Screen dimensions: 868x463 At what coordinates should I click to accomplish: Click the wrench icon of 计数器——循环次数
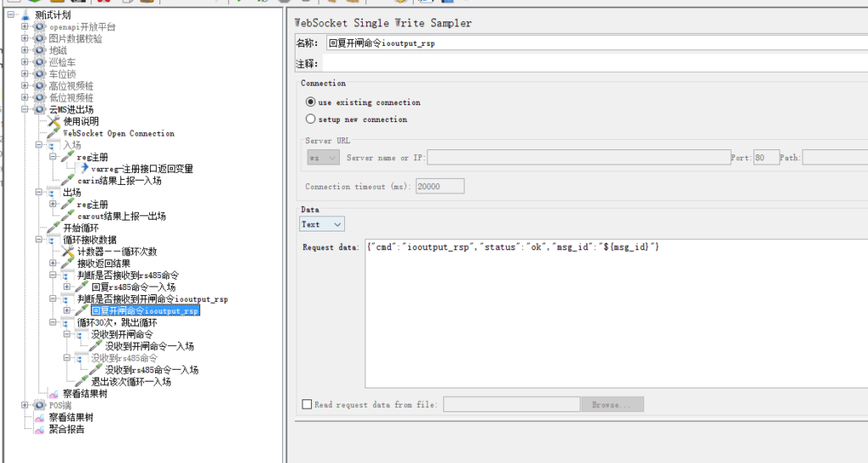[x=69, y=252]
